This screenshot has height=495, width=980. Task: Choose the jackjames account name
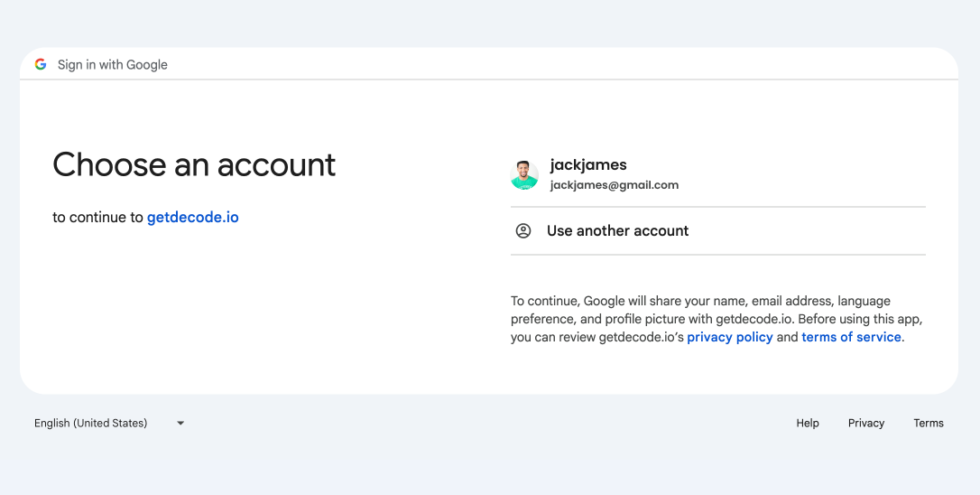588,164
